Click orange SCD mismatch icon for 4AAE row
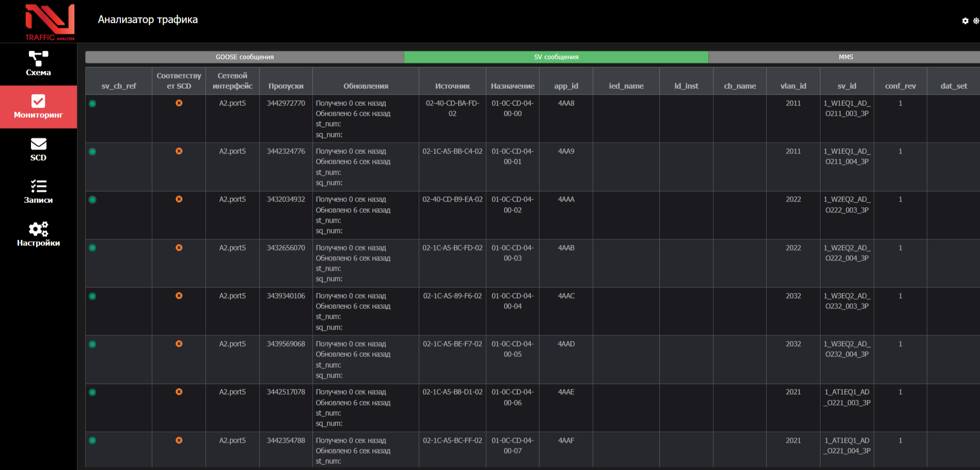Viewport: 980px width, 470px height. 179,392
